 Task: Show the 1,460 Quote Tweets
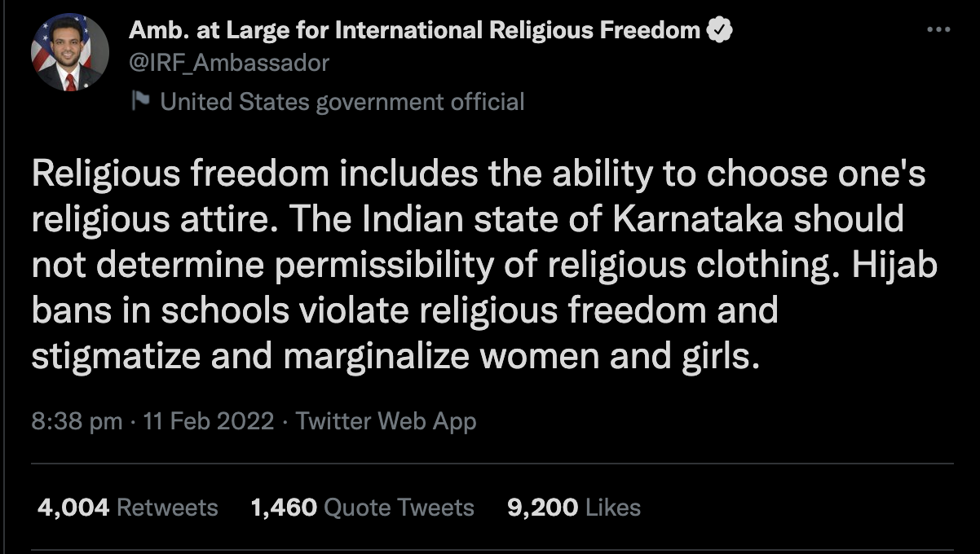pos(363,508)
